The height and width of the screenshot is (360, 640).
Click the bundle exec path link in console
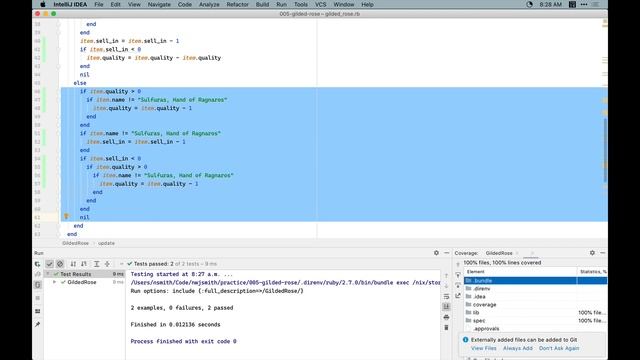(285, 282)
